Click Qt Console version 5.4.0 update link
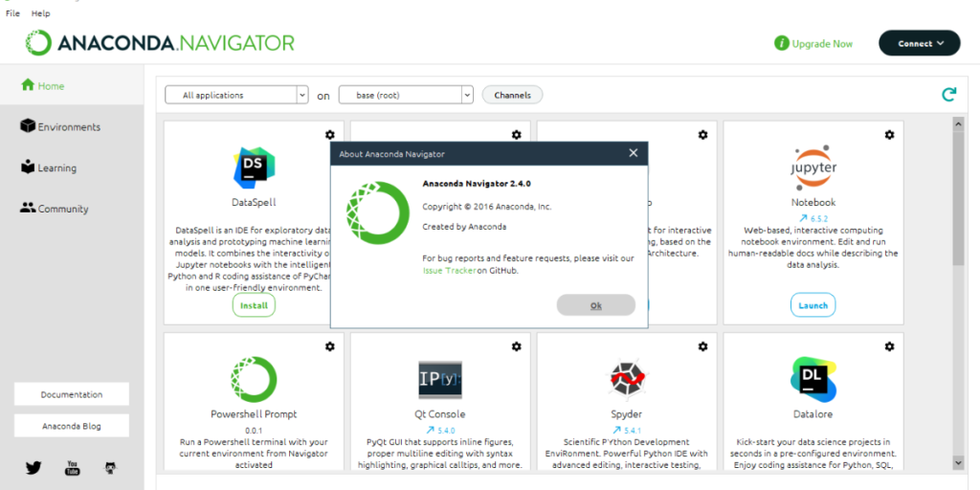 point(440,430)
